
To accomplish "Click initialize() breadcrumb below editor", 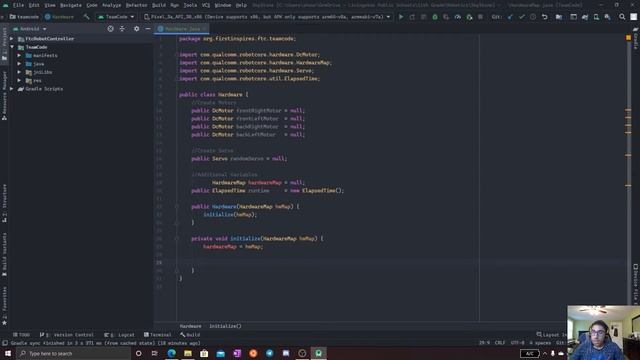I will (225, 326).
